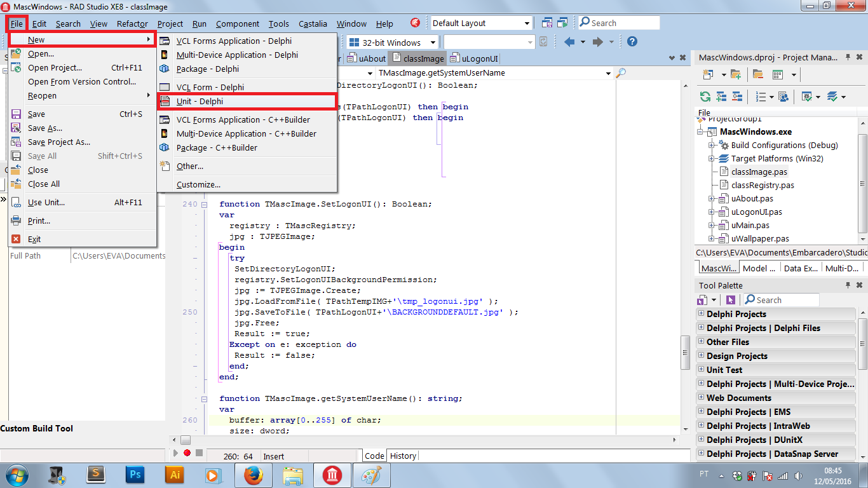Screen dimensions: 868x488
Task: Switch to the History tab
Action: click(403, 456)
